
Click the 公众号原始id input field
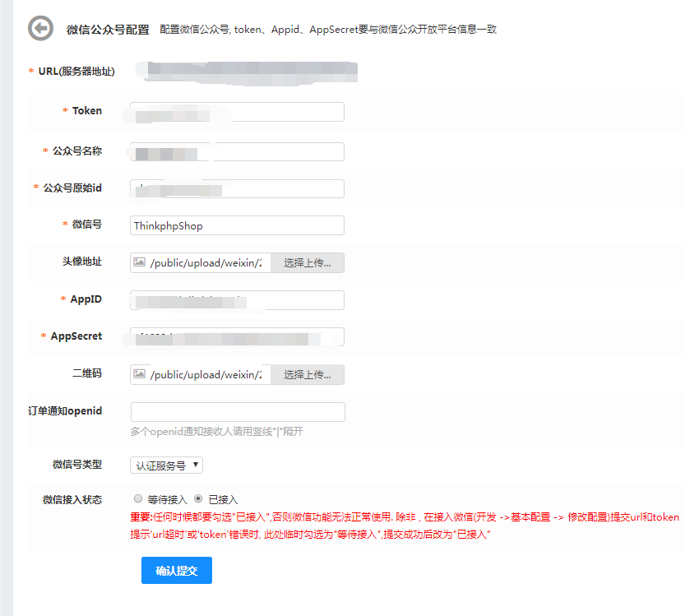tap(237, 189)
